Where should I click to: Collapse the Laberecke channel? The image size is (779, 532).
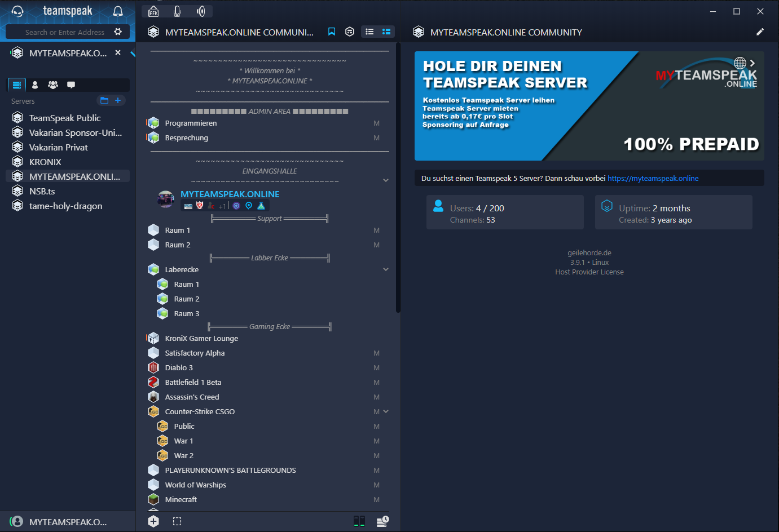pyautogui.click(x=386, y=269)
